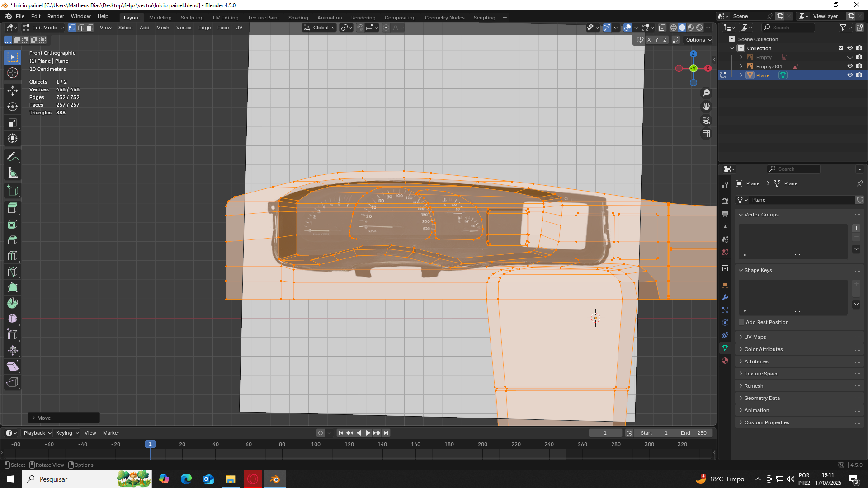Viewport: 868px width, 488px height.
Task: Toggle camera view icon in viewport
Action: (x=706, y=120)
